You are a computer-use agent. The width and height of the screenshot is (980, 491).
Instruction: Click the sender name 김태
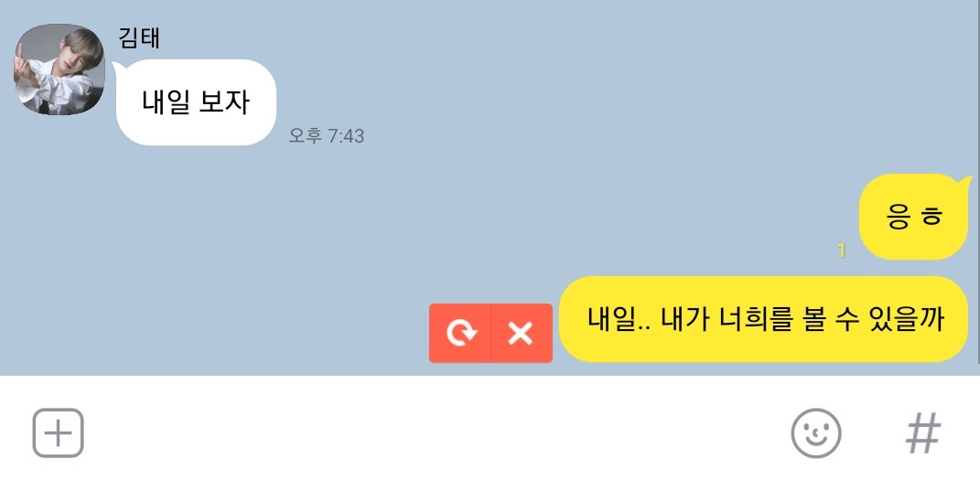[x=139, y=38]
